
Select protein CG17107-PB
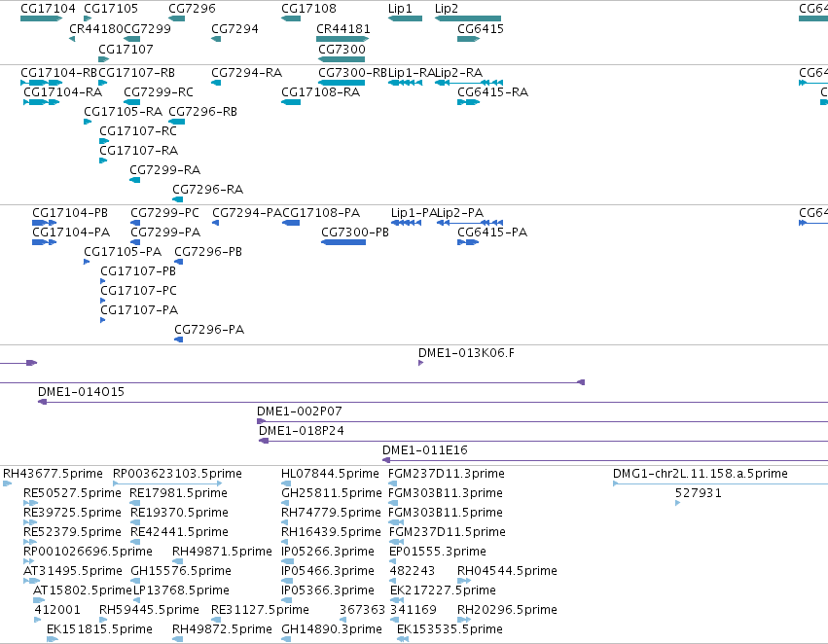tap(103, 281)
